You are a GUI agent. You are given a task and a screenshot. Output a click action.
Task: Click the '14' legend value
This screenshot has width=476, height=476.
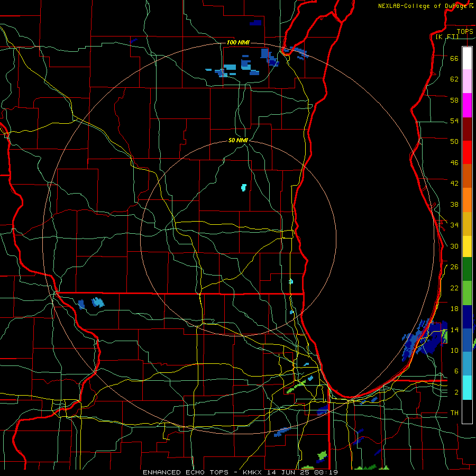454,329
